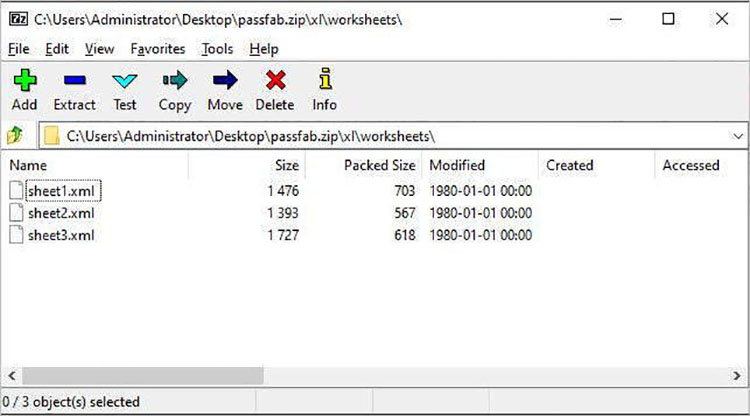Screen dimensions: 750x416
Task: Click horizontal scrollbar left arrow
Action: click(x=12, y=376)
